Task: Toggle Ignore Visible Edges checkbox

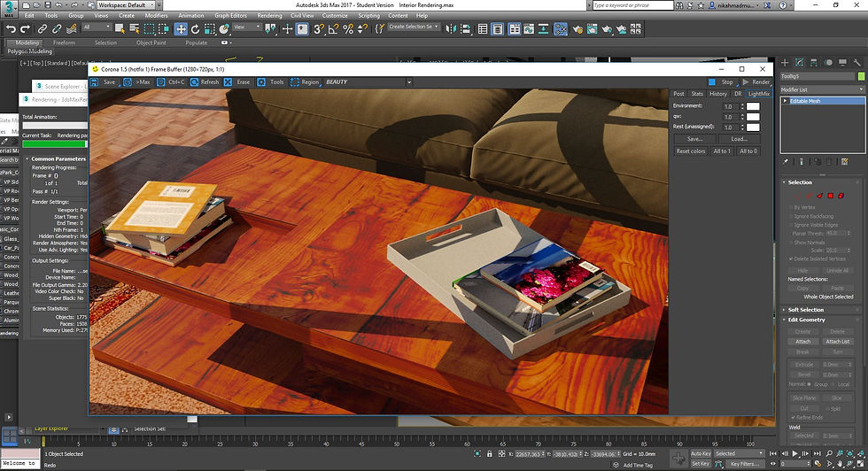Action: tap(790, 225)
